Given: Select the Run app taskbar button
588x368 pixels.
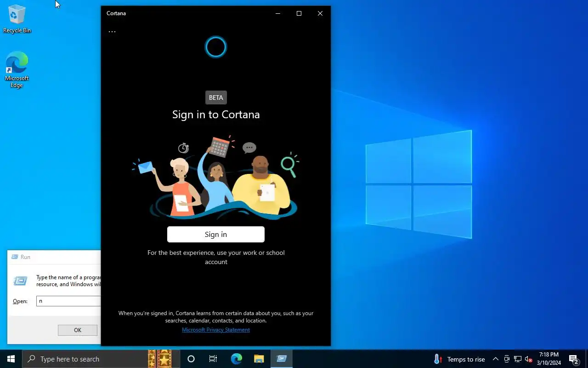Looking at the screenshot, I should point(282,359).
